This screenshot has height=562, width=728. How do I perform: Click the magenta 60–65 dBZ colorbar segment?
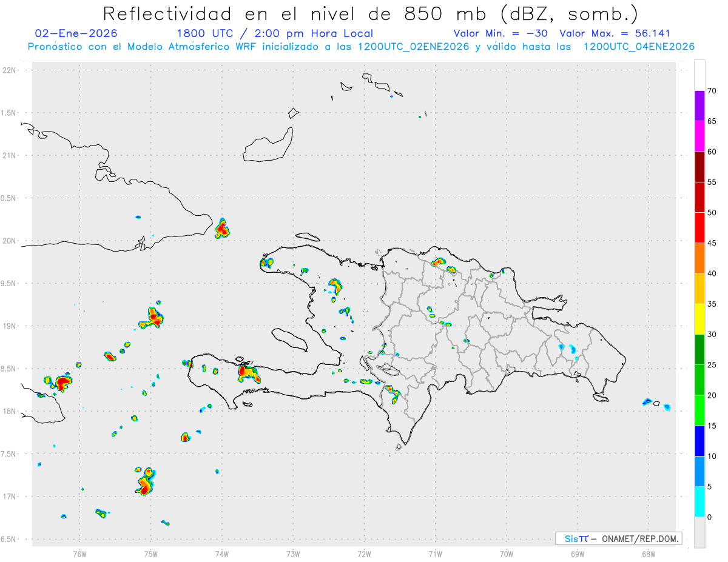point(699,136)
